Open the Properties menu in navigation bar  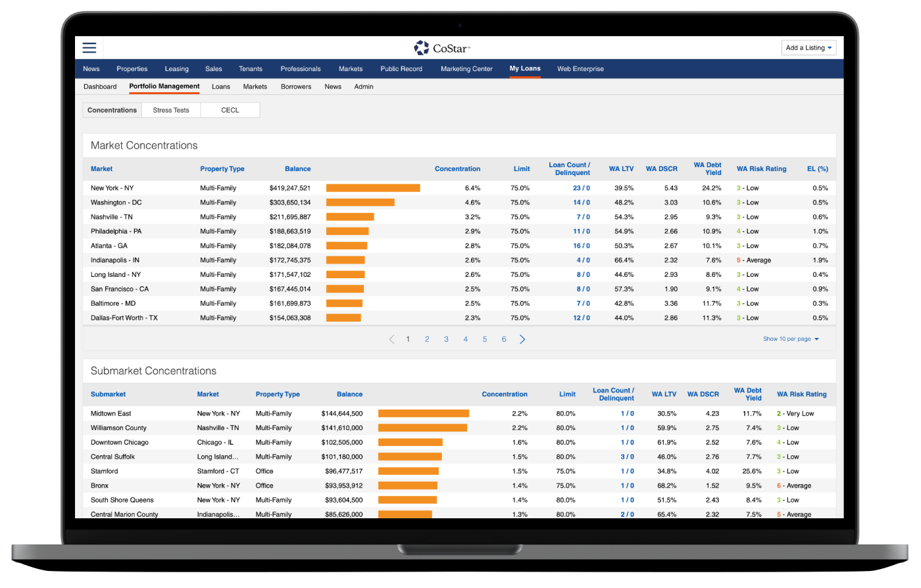pyautogui.click(x=132, y=69)
